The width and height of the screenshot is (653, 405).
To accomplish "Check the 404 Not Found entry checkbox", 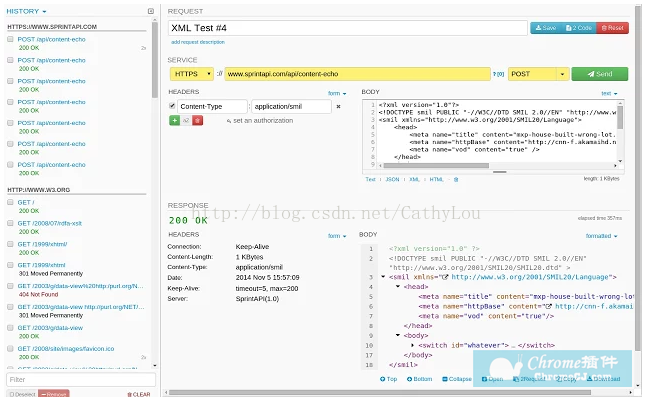I will (10, 286).
